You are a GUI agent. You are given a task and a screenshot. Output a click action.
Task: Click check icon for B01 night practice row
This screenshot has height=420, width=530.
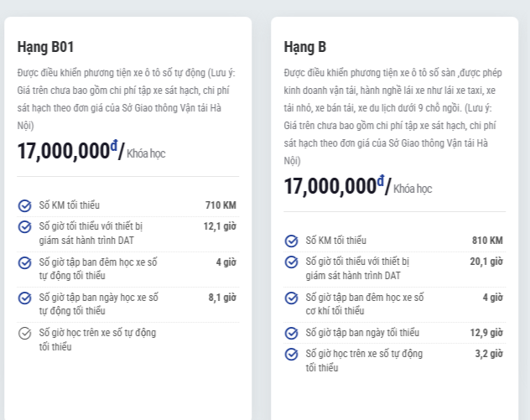(x=24, y=262)
